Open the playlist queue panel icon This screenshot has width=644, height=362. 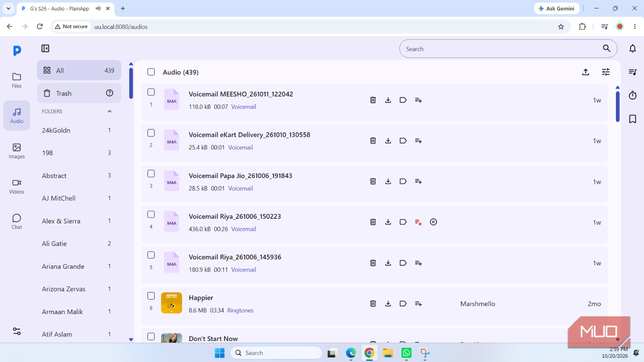(633, 72)
